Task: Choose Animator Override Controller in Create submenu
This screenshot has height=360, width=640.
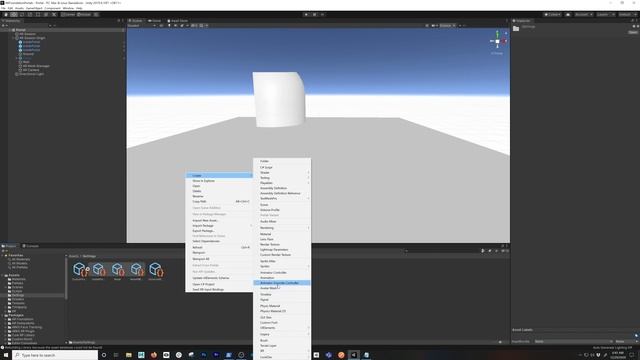Action: tap(282, 283)
